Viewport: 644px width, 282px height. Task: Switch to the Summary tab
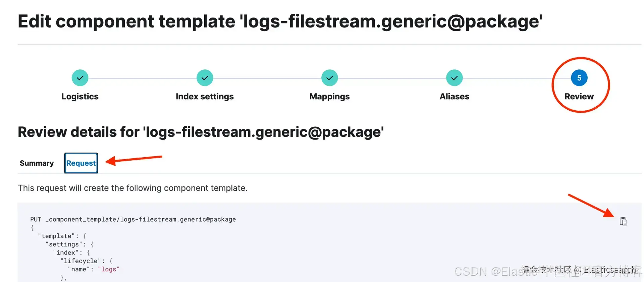(37, 163)
